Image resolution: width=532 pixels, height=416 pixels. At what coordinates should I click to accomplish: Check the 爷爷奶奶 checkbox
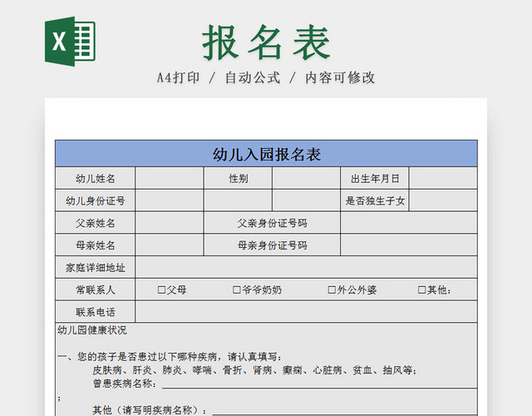click(x=236, y=290)
